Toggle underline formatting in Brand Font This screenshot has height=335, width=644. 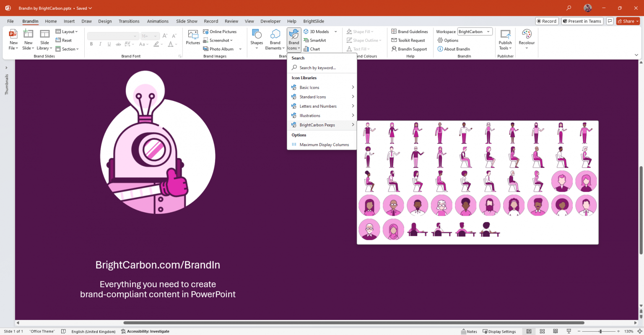(109, 44)
